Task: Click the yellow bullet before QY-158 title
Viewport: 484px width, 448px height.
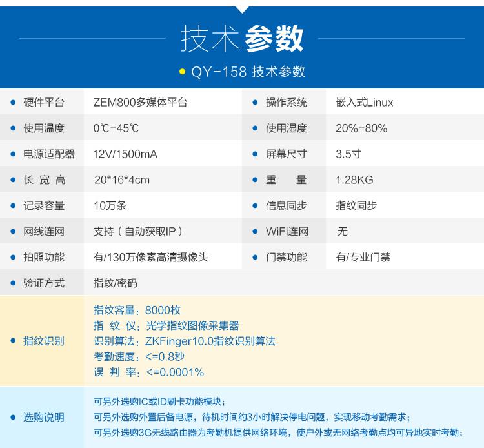Action: (182, 72)
